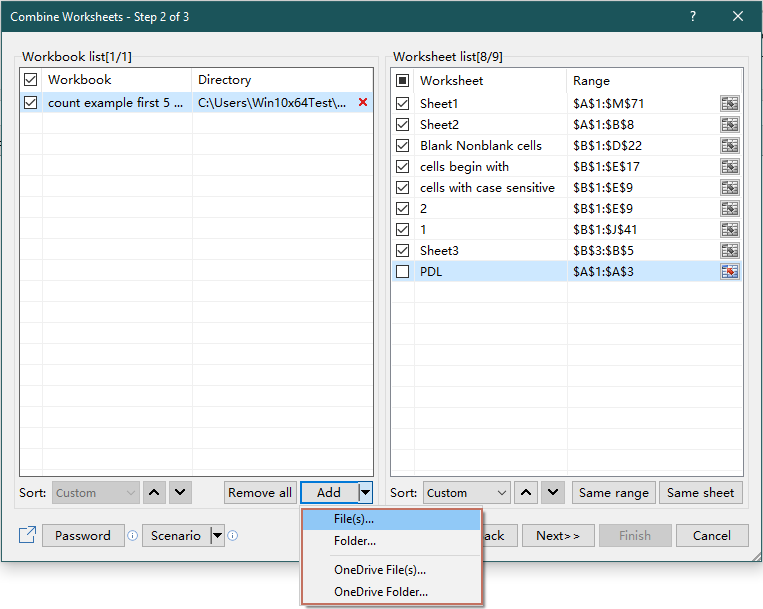Choose File(s)... from the Add menu
The image size is (763, 609).
click(354, 519)
